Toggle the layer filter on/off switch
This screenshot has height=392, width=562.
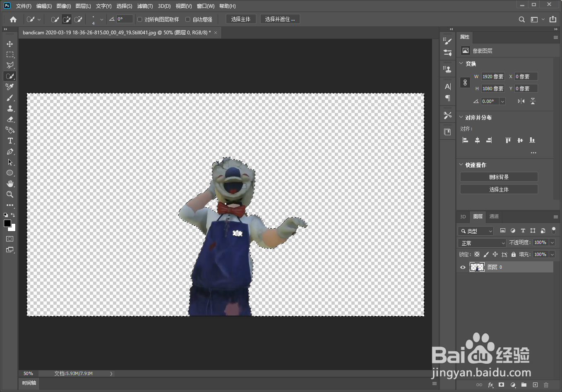(x=554, y=230)
